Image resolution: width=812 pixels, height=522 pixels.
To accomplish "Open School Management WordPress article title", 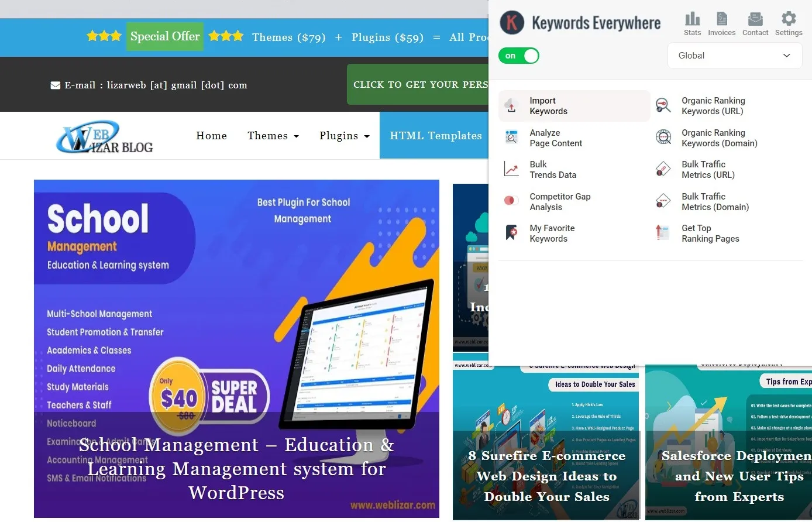I will tap(236, 469).
